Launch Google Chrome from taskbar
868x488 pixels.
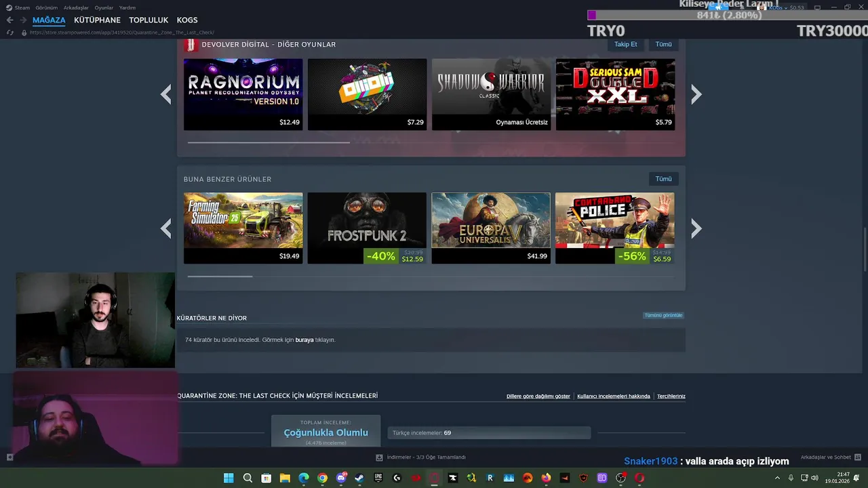(322, 478)
